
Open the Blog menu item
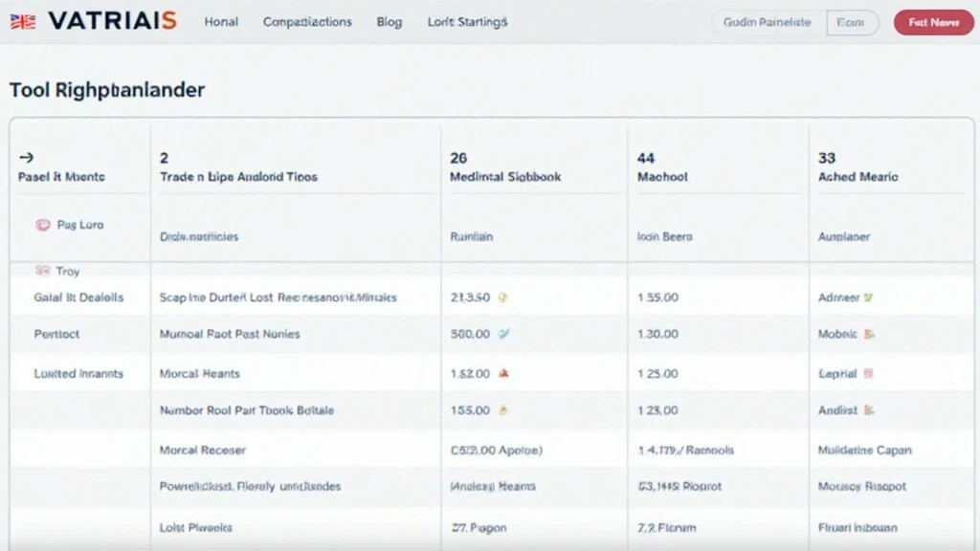[389, 21]
